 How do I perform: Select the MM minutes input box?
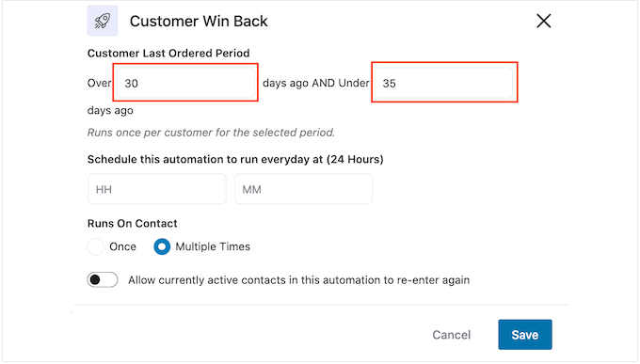point(303,189)
